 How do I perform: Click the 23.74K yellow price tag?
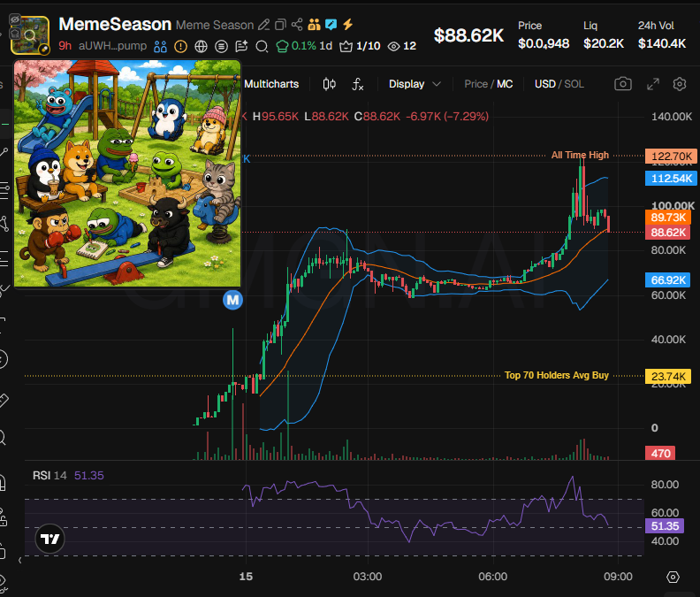[668, 376]
